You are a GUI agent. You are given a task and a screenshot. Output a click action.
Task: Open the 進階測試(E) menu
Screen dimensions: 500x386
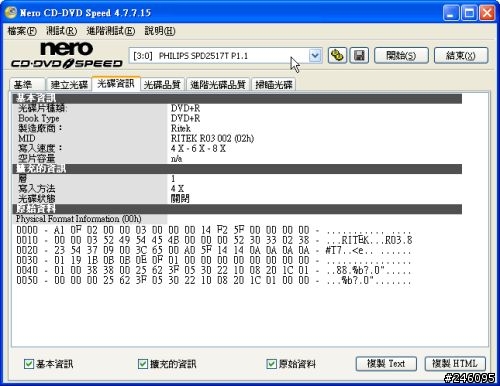click(x=111, y=31)
